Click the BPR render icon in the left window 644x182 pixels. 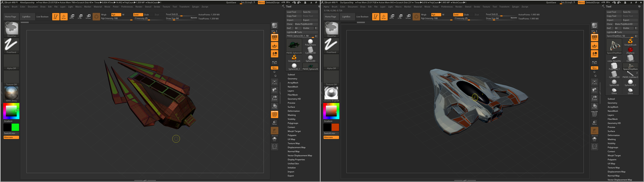(x=274, y=26)
